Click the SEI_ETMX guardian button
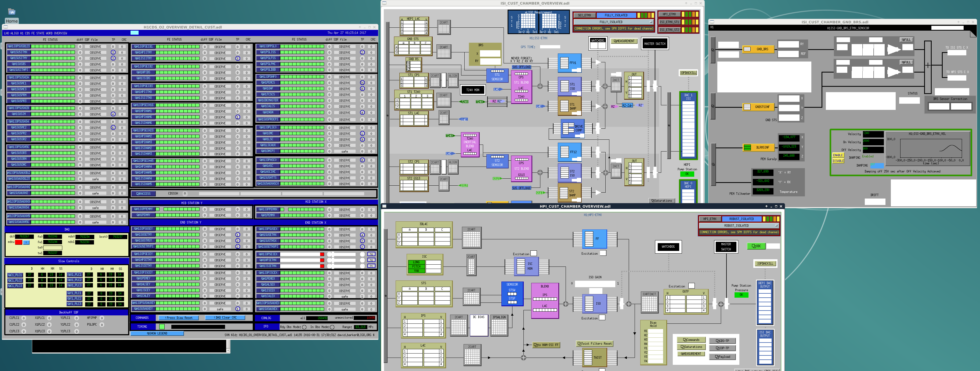 tap(584, 15)
